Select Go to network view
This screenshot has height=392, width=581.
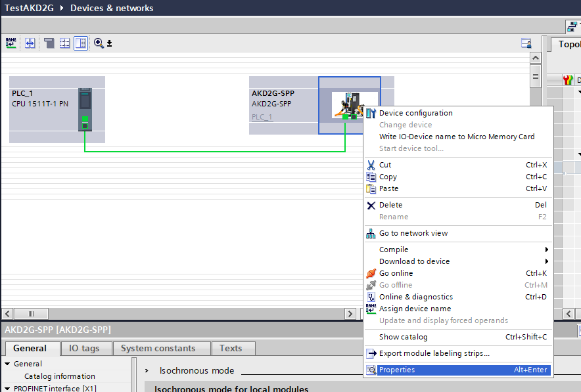coord(458,233)
